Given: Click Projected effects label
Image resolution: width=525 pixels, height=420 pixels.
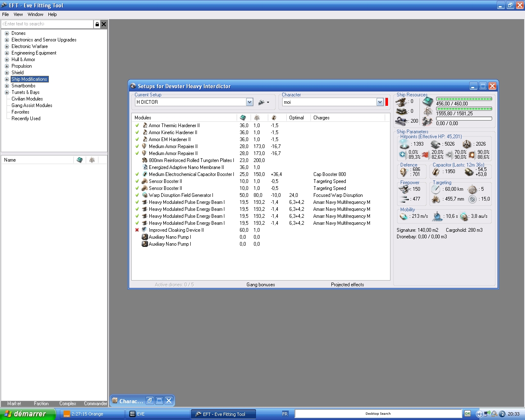Looking at the screenshot, I should (347, 285).
